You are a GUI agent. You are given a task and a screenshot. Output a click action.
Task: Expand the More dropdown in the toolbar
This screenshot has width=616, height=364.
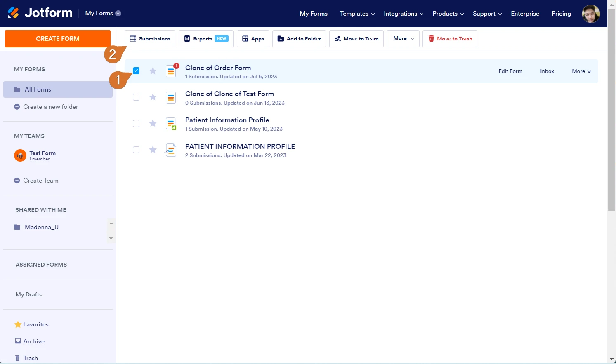(x=403, y=38)
